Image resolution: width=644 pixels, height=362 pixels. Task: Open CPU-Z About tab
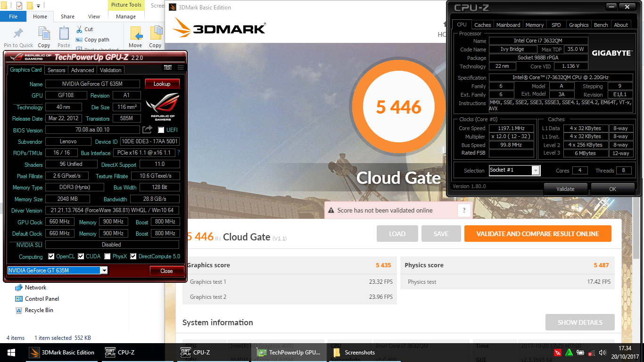[621, 25]
